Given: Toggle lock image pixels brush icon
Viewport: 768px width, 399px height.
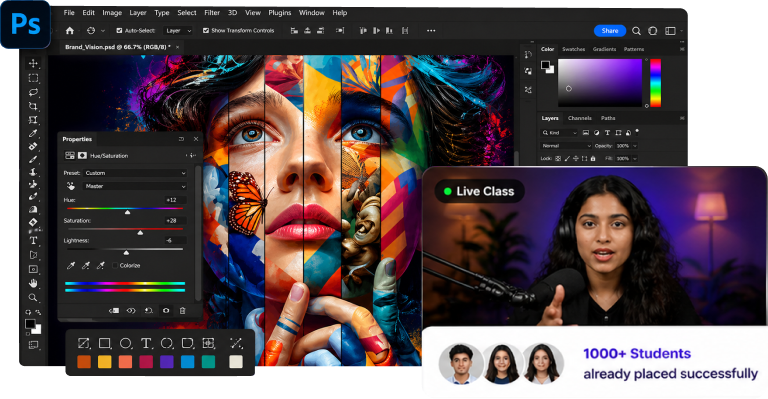Looking at the screenshot, I should pyautogui.click(x=567, y=159).
